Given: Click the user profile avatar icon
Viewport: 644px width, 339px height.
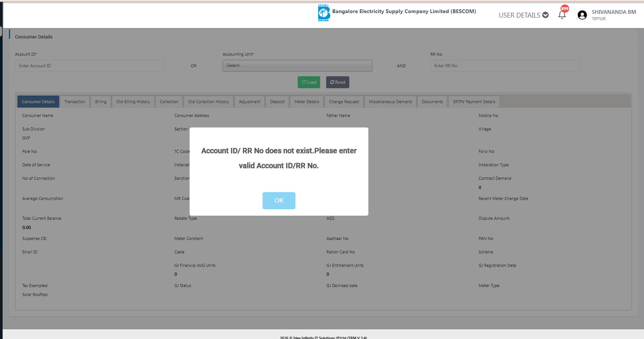Looking at the screenshot, I should pos(582,15).
